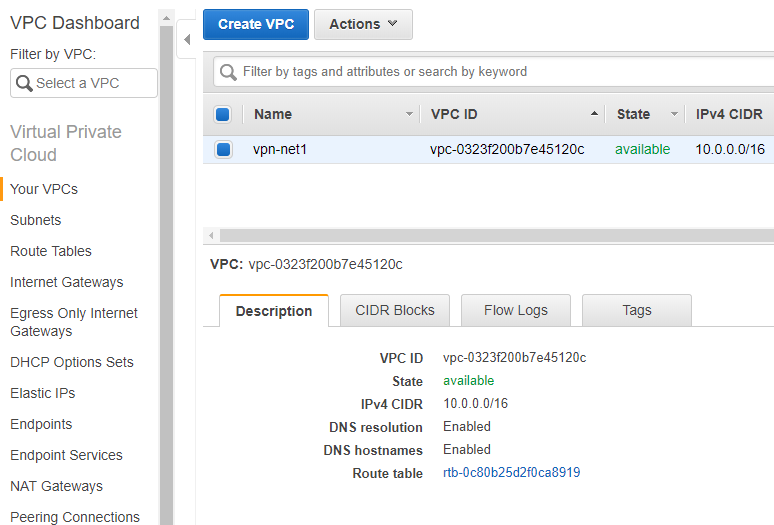Click the sidebar scroll-up arrow
774x525 pixels.
(166, 18)
